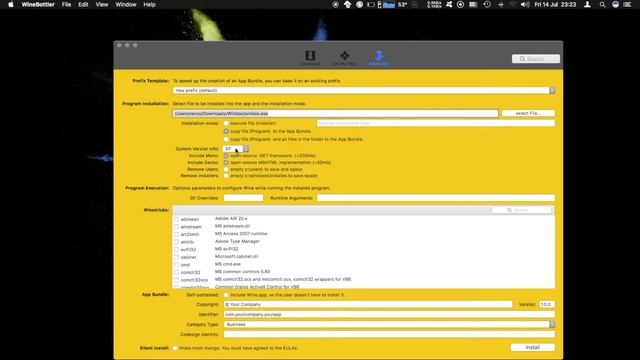Choose copy file (Program) to App Bundle
The width and height of the screenshot is (640, 360).
tap(226, 131)
